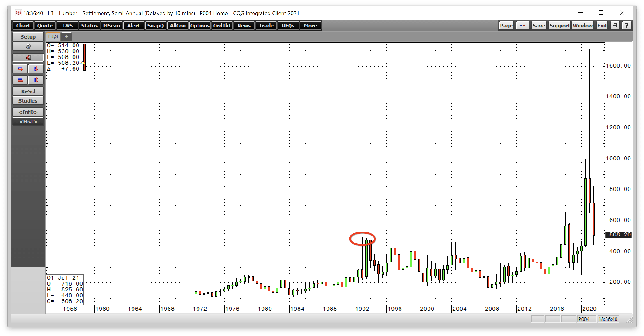Click the Save button
This screenshot has width=644, height=336.
[538, 25]
